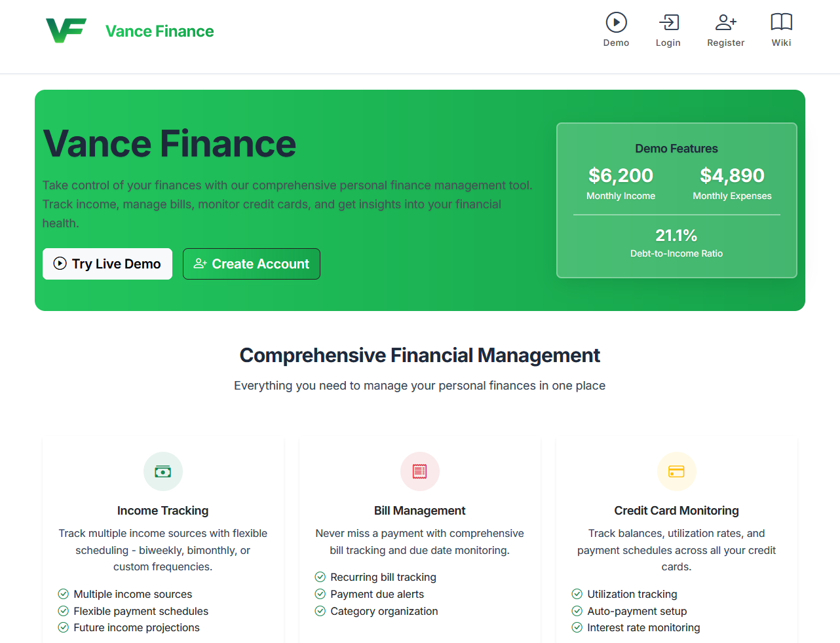Click the Income Tracking money icon

[x=162, y=471]
